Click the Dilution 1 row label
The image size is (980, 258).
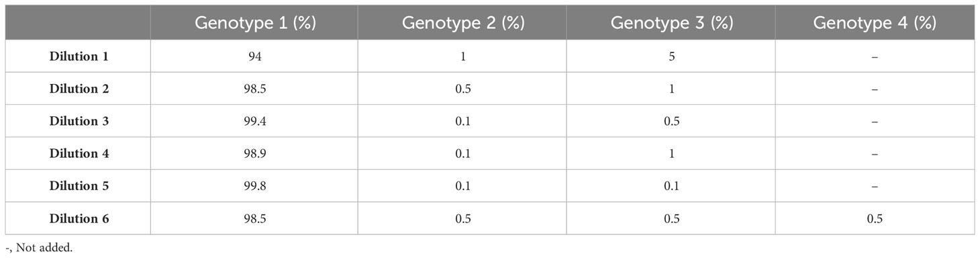coord(79,56)
